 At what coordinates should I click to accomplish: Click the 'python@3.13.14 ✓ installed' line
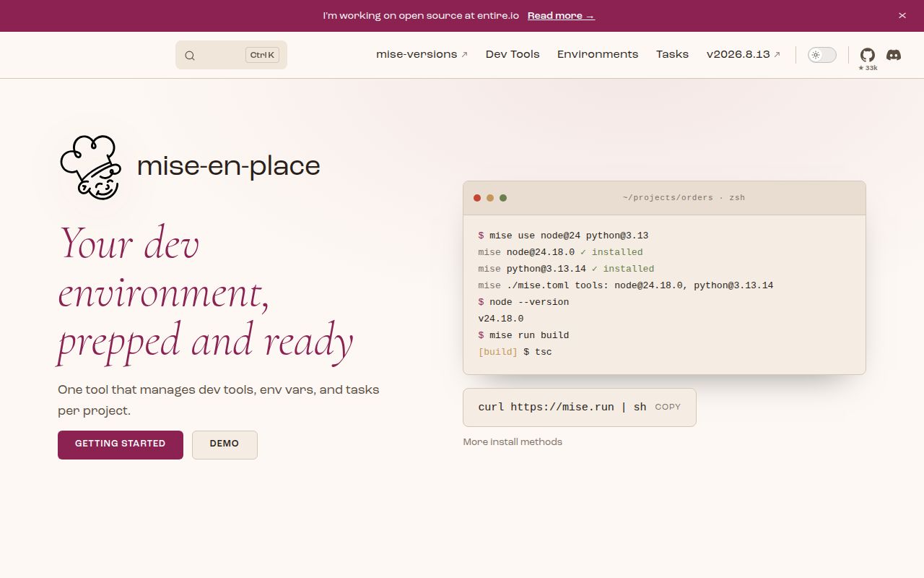566,269
